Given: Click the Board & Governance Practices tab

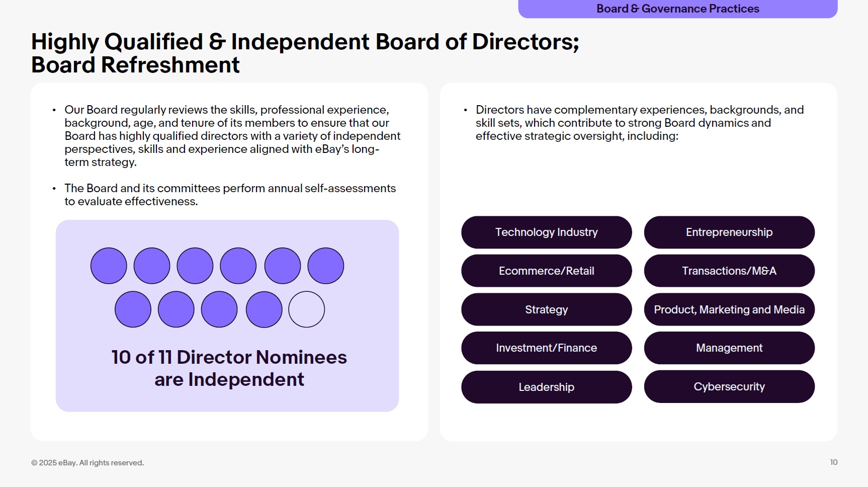Looking at the screenshot, I should click(x=677, y=9).
